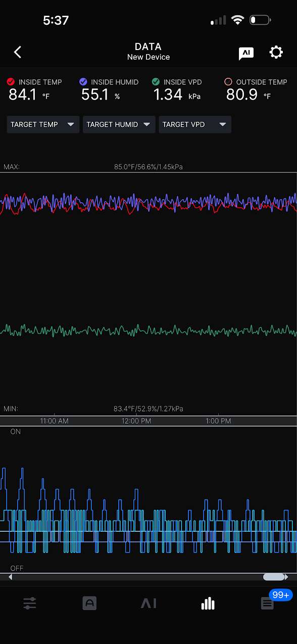Click the MAX values label 85.0°F/56.6%/1.45kPa
This screenshot has width=297, height=644.
[x=148, y=167]
